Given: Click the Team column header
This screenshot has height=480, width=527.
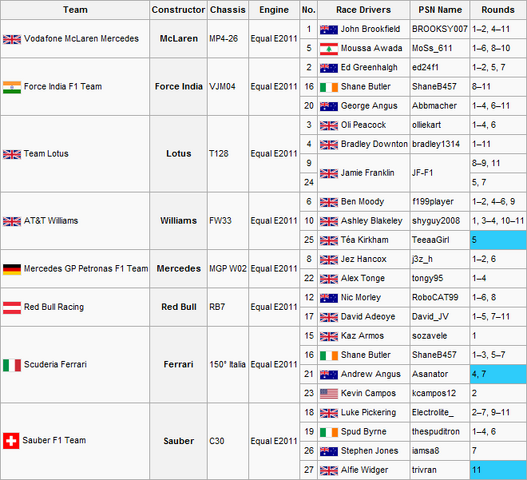Looking at the screenshot, I should pyautogui.click(x=75, y=10).
